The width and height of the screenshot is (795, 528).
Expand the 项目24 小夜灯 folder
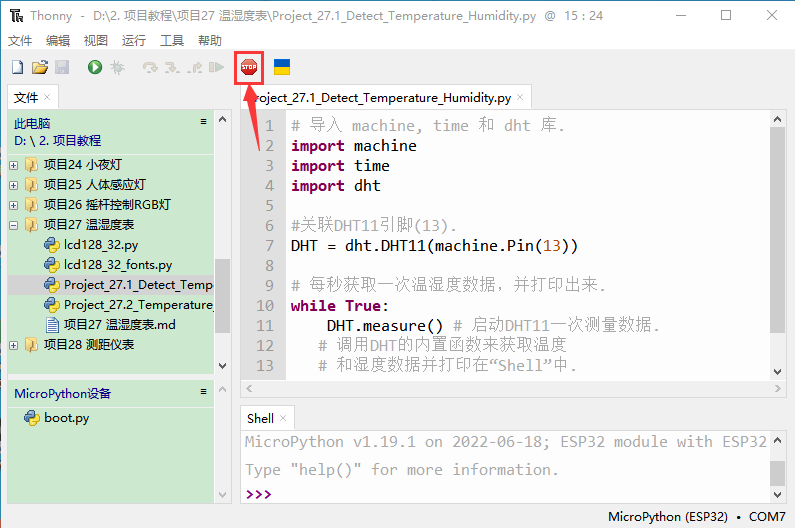tap(14, 165)
